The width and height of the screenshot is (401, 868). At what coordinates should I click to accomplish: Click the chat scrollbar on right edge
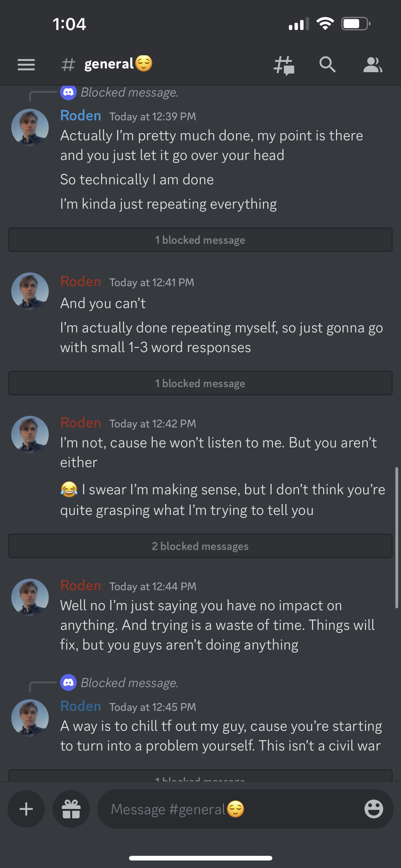(x=397, y=537)
